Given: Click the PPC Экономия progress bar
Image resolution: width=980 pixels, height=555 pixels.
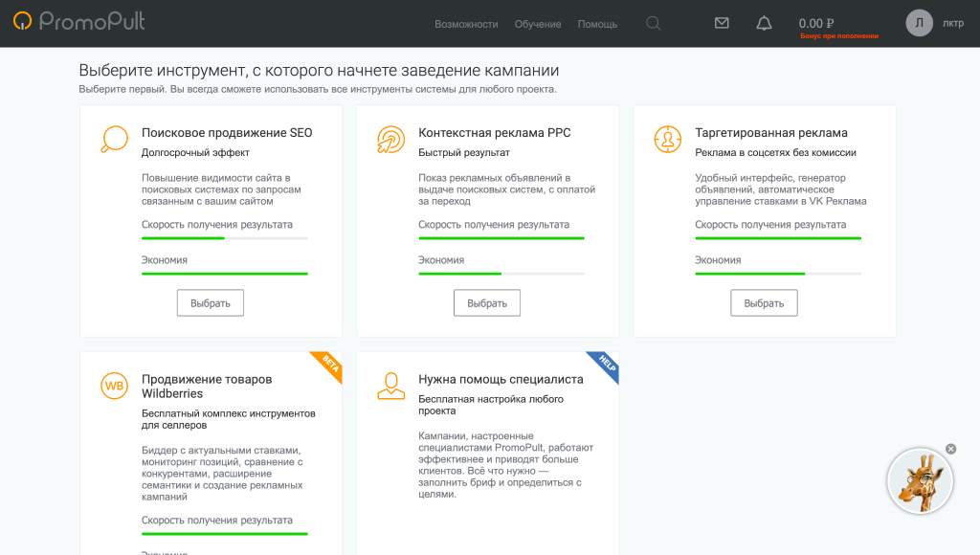Looking at the screenshot, I should [501, 274].
